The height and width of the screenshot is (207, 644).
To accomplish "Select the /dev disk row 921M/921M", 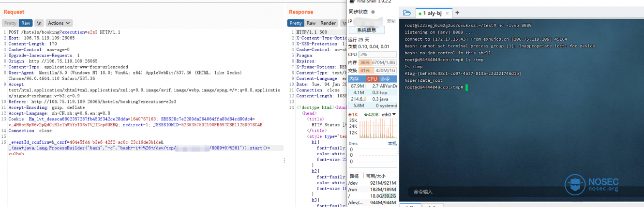I will pos(373,183).
